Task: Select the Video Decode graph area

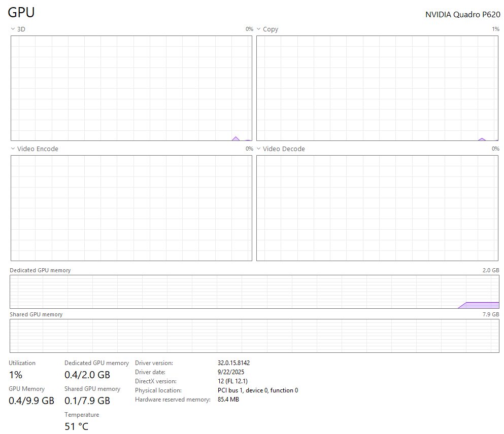Action: pyautogui.click(x=377, y=208)
